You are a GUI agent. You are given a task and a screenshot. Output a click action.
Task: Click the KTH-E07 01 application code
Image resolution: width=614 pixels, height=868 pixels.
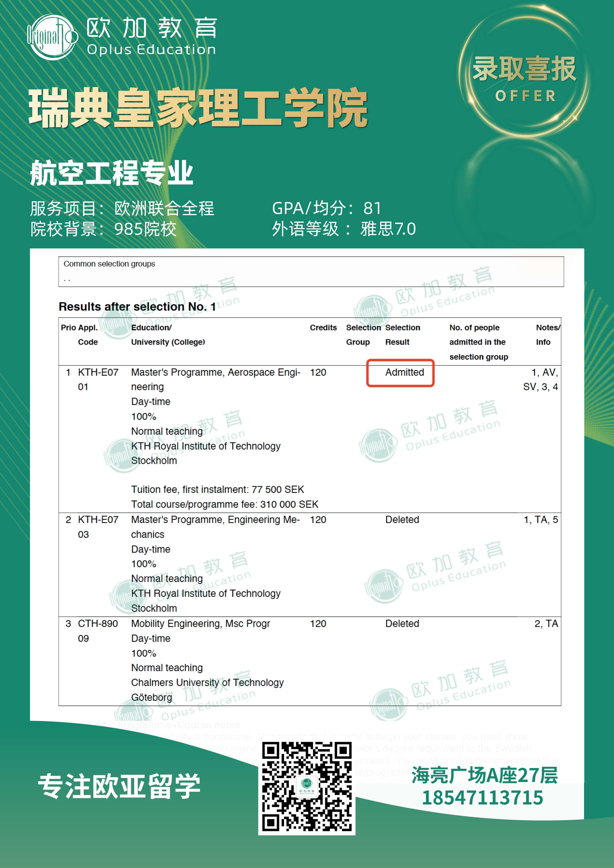pos(98,380)
